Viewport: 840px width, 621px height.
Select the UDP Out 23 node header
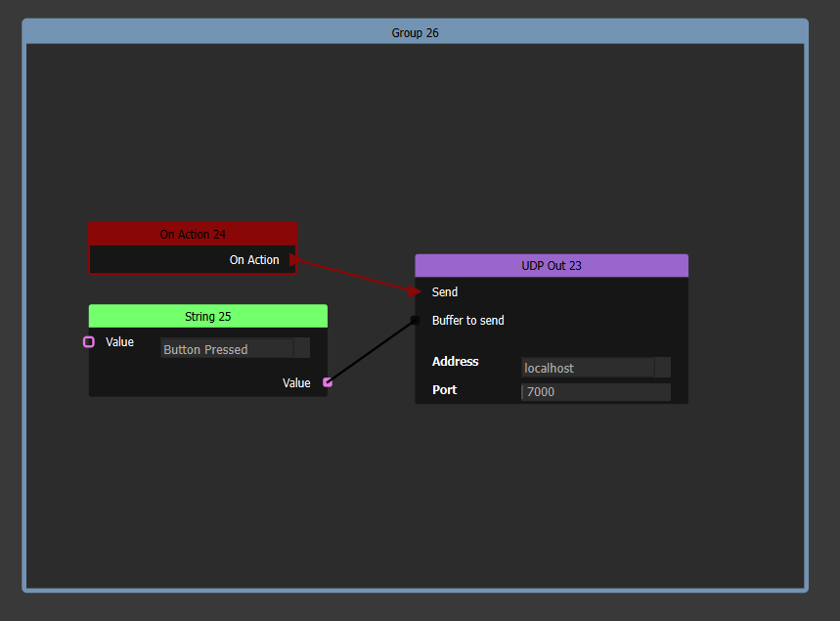pos(551,265)
